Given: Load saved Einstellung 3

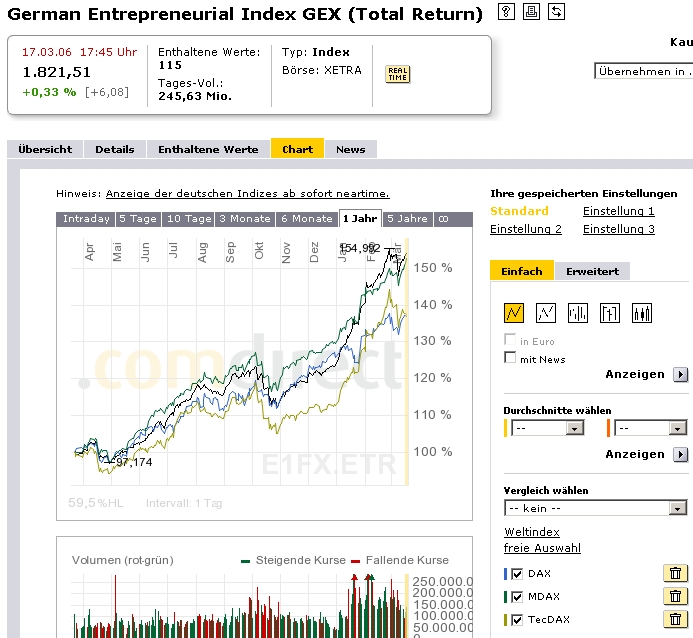Looking at the screenshot, I should pos(618,229).
